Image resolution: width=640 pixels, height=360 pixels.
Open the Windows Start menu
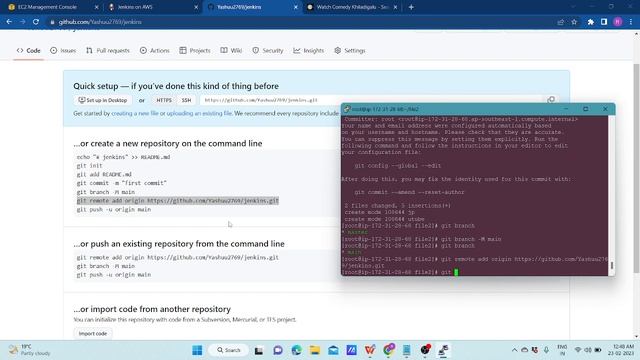pyautogui.click(x=197, y=350)
